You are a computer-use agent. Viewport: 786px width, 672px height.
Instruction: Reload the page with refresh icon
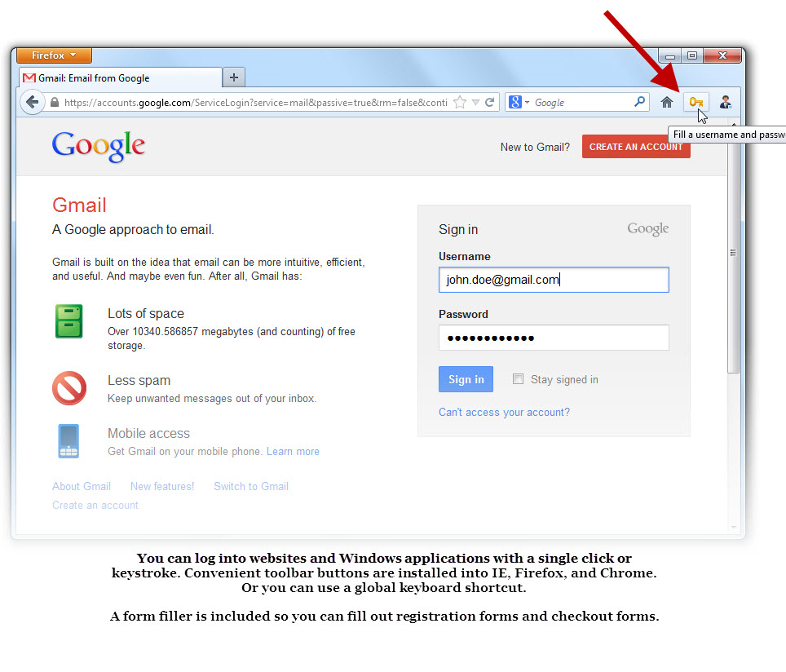click(490, 102)
